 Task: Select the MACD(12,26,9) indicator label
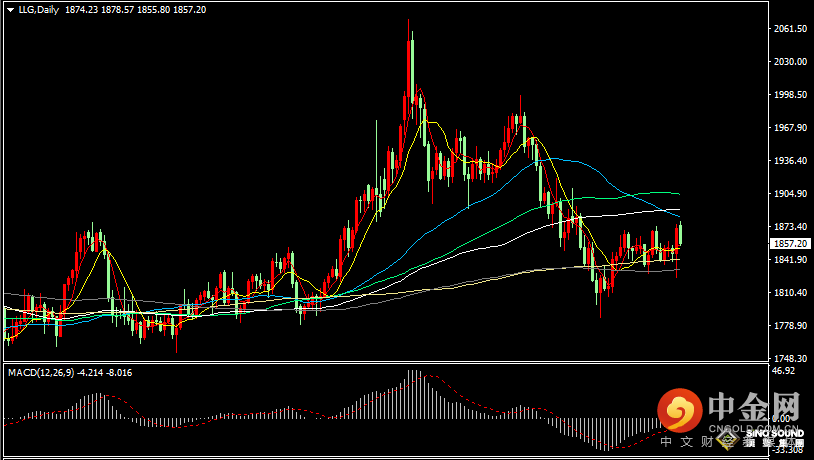[x=41, y=373]
